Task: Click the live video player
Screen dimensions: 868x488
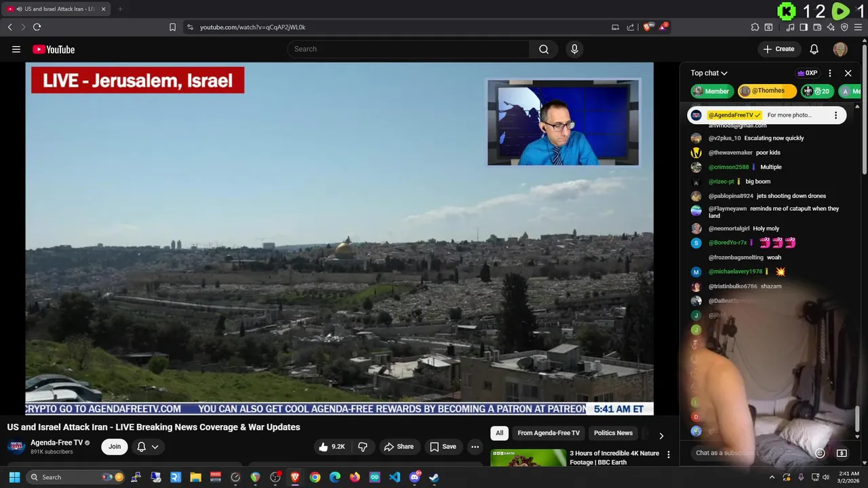Action: pyautogui.click(x=339, y=239)
